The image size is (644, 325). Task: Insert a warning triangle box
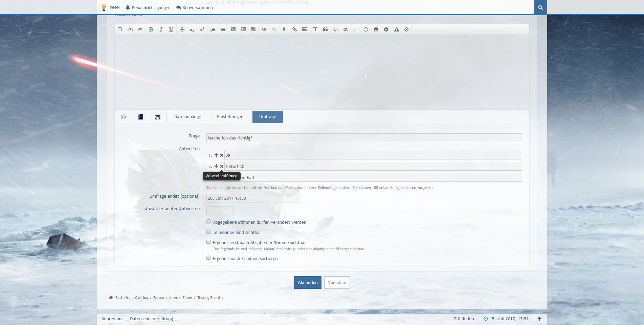397,29
